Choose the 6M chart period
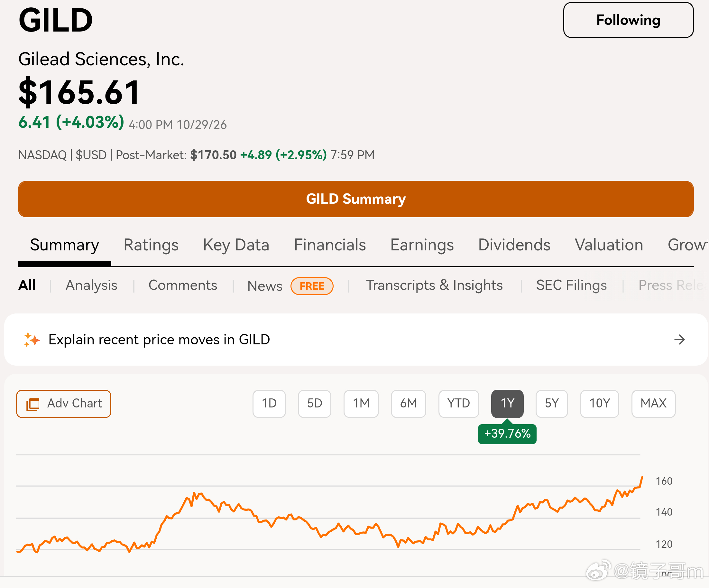The width and height of the screenshot is (709, 588). 408,404
